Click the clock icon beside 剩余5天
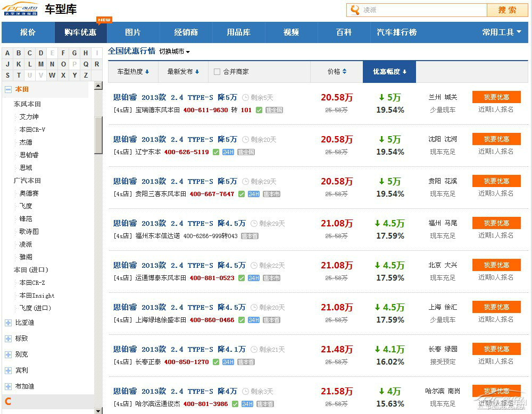The width and height of the screenshot is (532, 414). (x=245, y=98)
